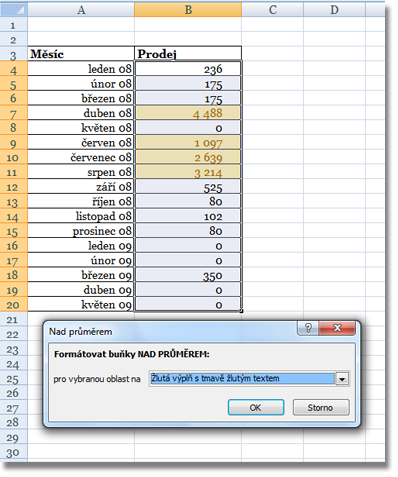Select column B header
Viewport: 398px width, 477px height.
[188, 10]
